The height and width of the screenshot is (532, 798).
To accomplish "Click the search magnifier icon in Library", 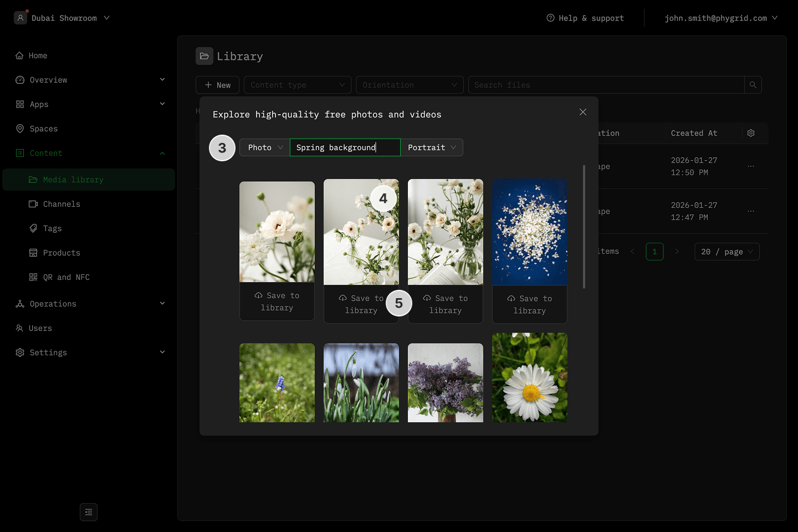I will click(753, 85).
